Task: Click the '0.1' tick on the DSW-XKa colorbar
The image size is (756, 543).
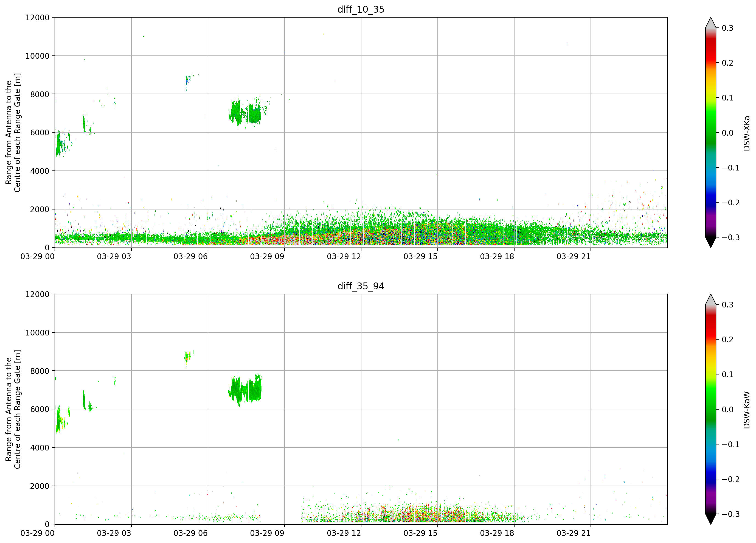Action: pyautogui.click(x=728, y=98)
